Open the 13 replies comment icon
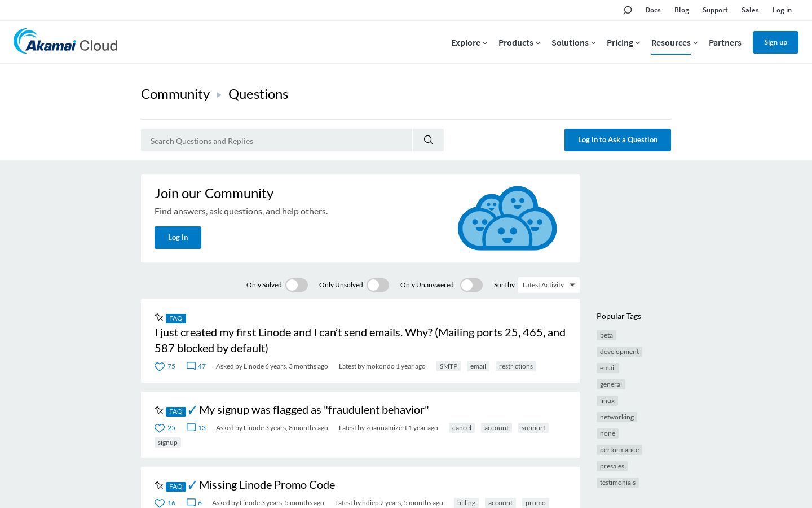 (x=191, y=427)
